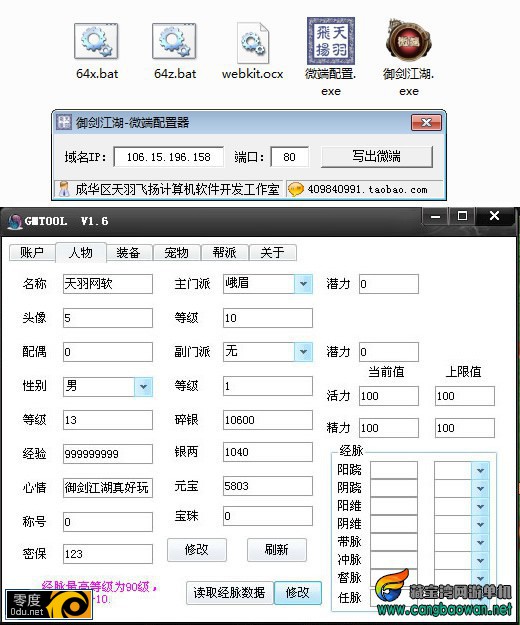The height and width of the screenshot is (625, 520).
Task: Click the 端口 input field
Action: point(289,157)
